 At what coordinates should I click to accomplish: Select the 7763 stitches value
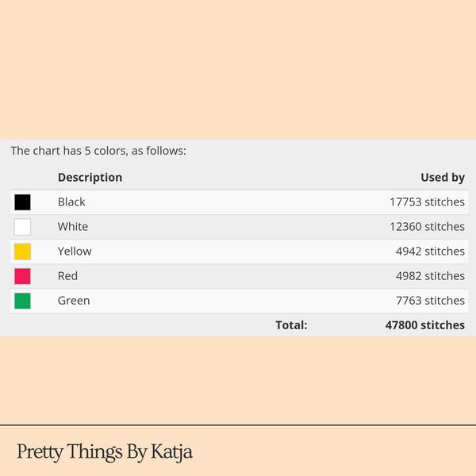(x=430, y=301)
